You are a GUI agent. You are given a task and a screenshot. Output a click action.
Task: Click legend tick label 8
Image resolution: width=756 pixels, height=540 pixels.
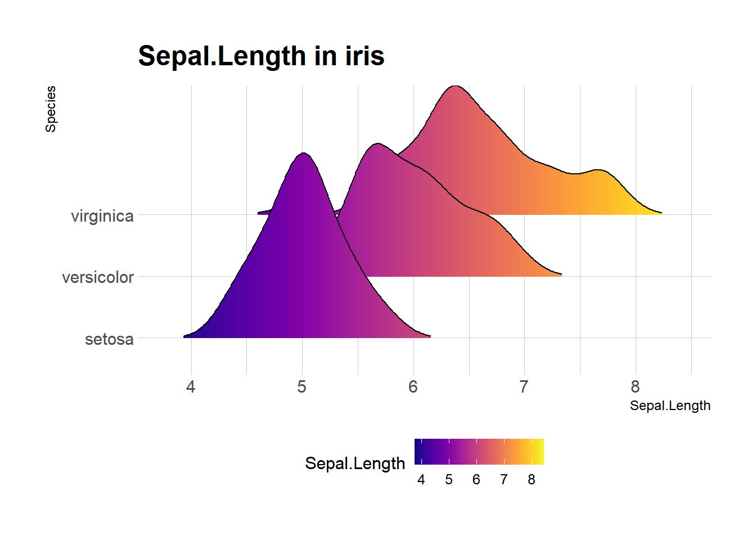tap(532, 480)
